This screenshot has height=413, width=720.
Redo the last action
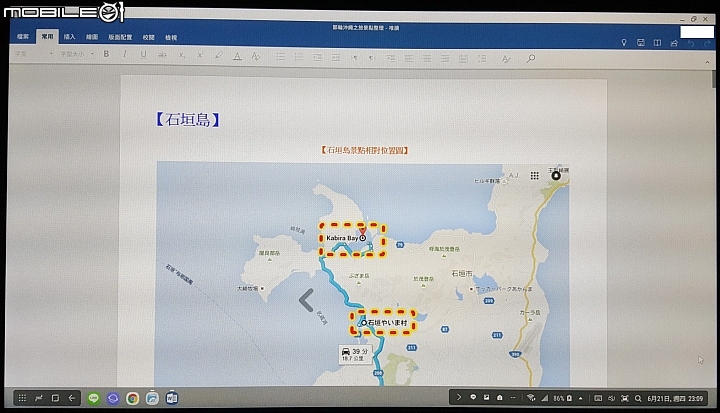point(707,44)
